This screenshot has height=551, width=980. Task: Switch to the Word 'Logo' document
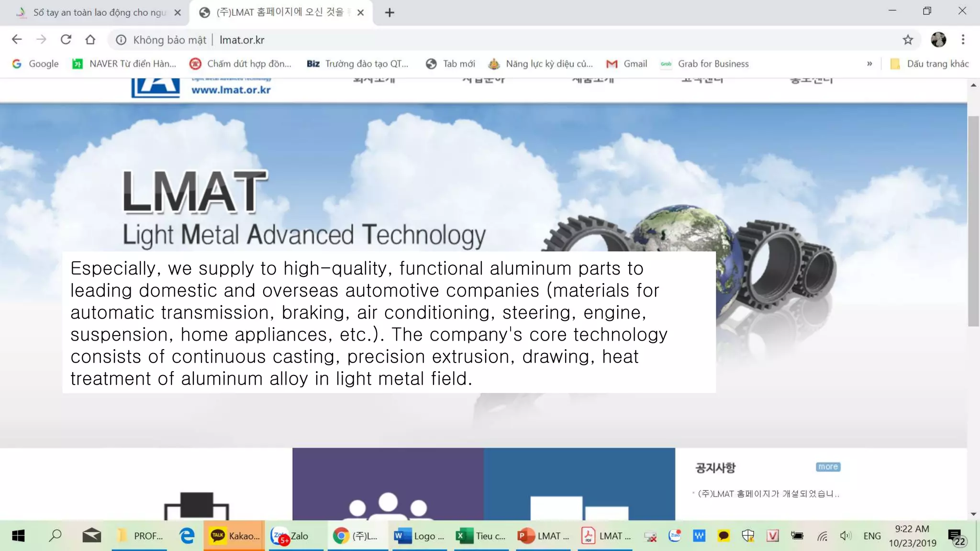[419, 536]
